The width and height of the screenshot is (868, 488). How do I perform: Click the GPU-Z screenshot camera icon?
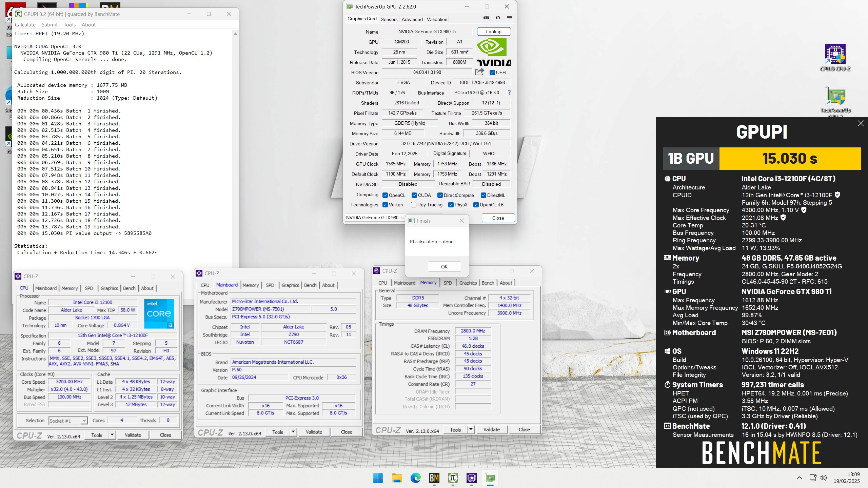[x=486, y=18]
